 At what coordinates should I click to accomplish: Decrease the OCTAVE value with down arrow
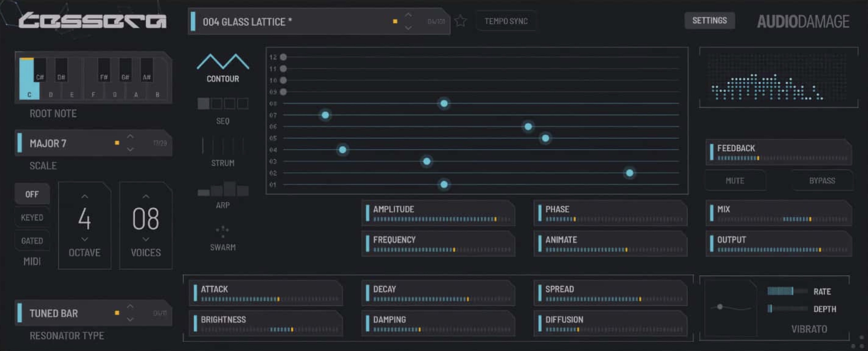click(x=84, y=239)
